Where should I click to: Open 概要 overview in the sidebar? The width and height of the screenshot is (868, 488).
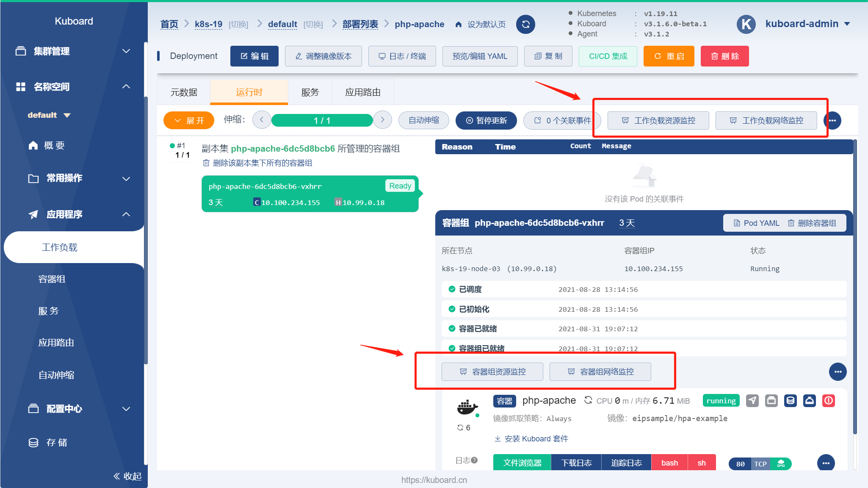pyautogui.click(x=47, y=146)
